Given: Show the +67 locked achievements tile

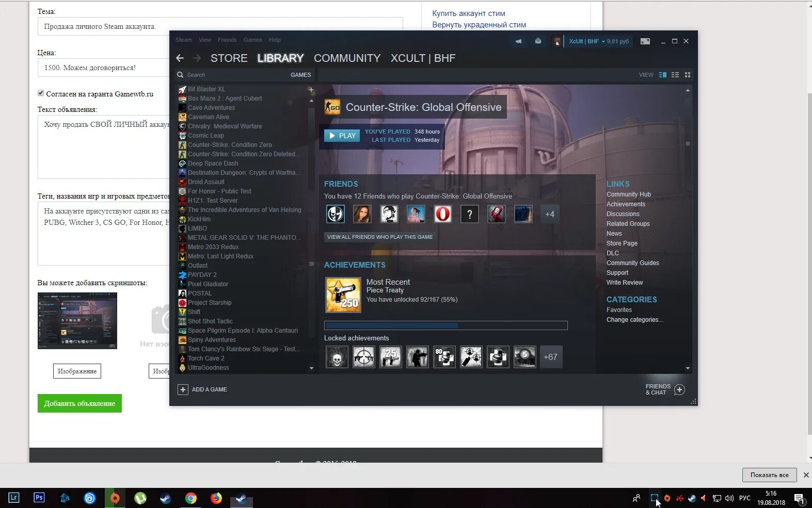Looking at the screenshot, I should tap(551, 357).
